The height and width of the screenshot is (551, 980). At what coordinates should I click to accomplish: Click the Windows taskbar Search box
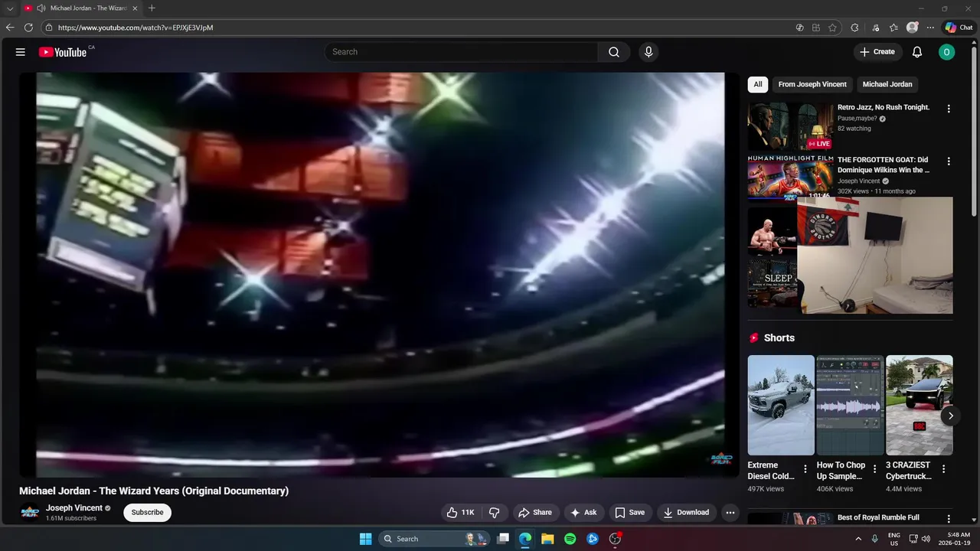click(434, 539)
